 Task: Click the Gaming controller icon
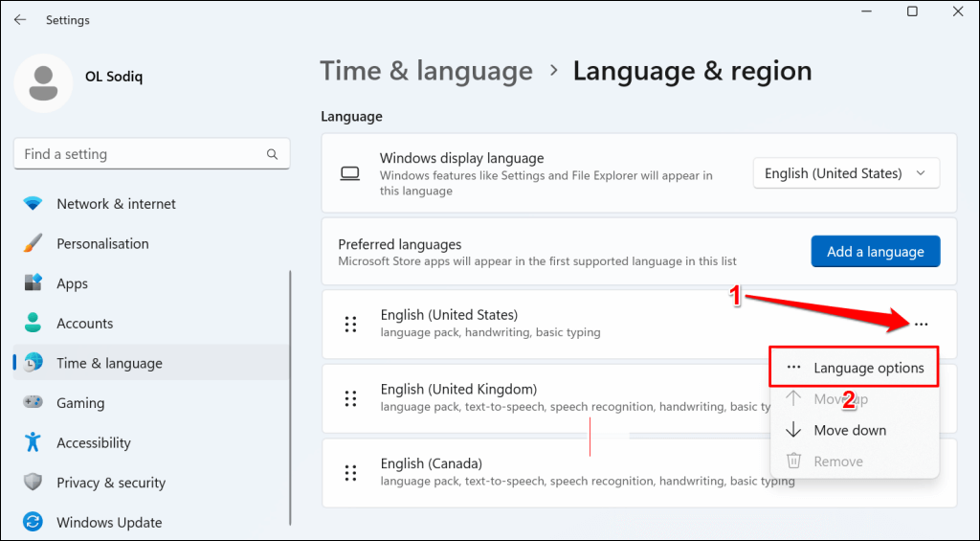pyautogui.click(x=33, y=403)
